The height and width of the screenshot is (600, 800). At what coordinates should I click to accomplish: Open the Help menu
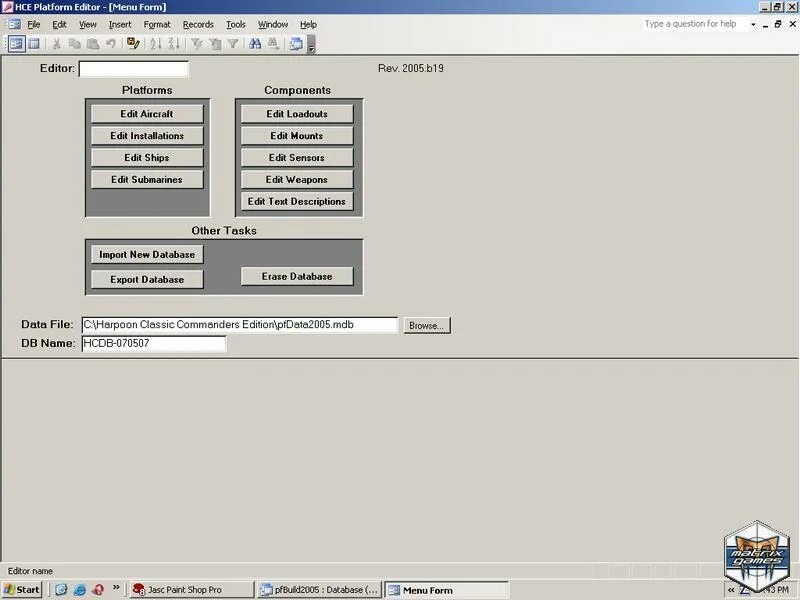click(308, 24)
